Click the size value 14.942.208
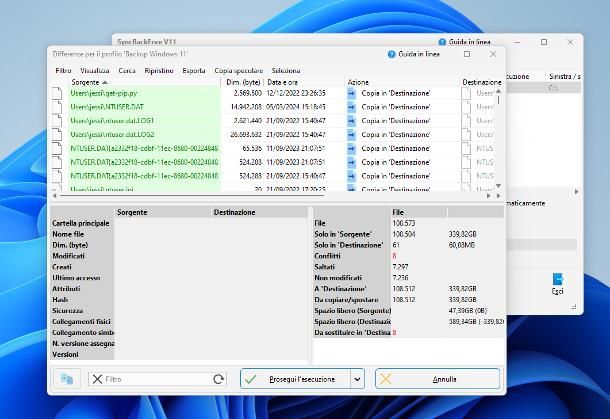This screenshot has width=610, height=419. point(246,107)
